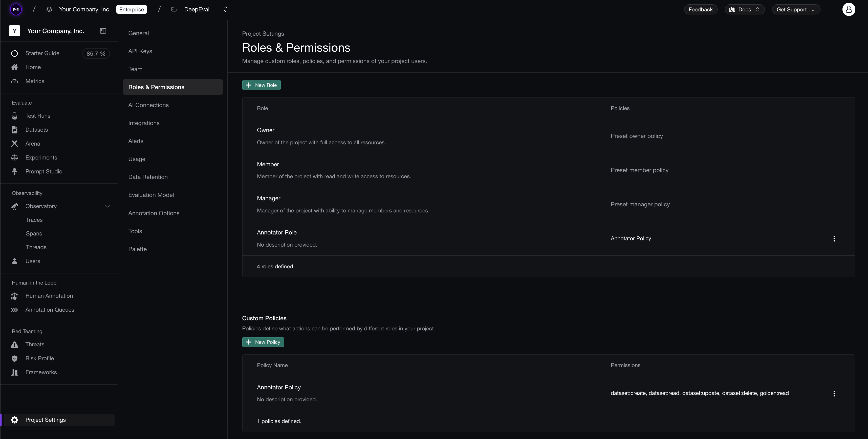The width and height of the screenshot is (868, 439).
Task: Create a new policy with New Policy
Action: click(263, 342)
